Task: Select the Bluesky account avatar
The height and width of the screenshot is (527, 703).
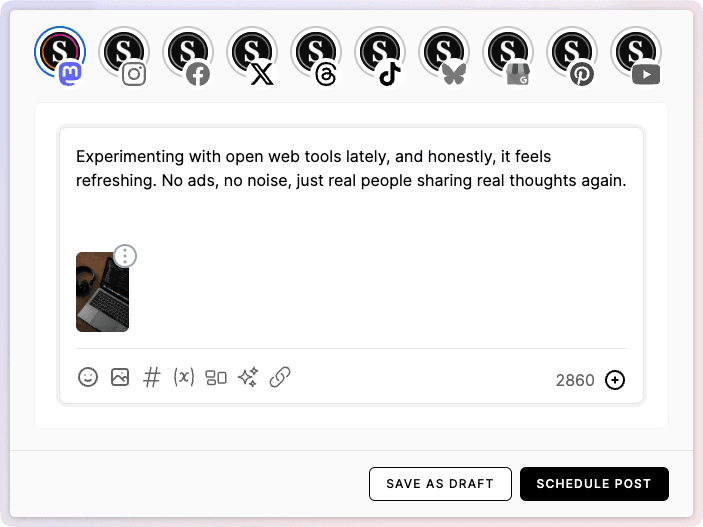Action: pyautogui.click(x=444, y=52)
